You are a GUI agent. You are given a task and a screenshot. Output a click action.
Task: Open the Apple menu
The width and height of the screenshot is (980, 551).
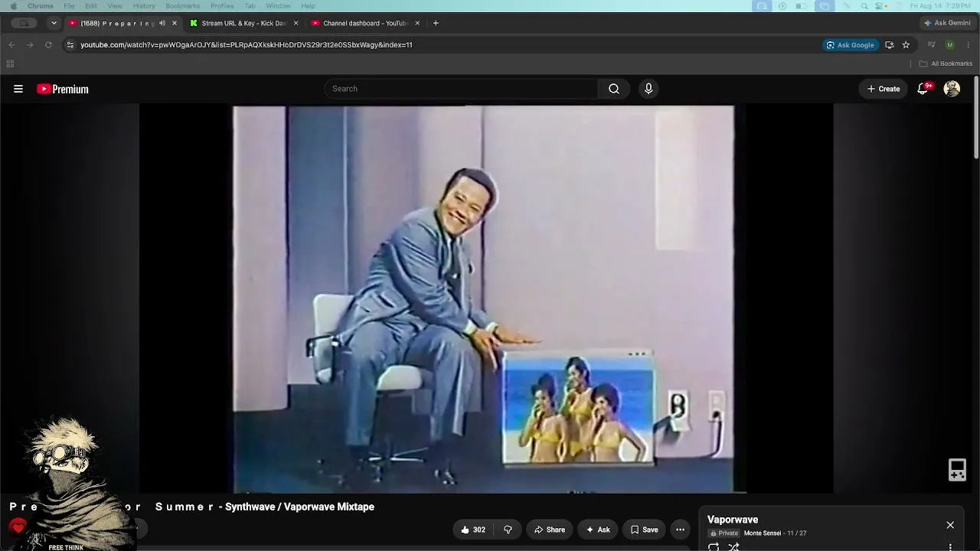13,6
